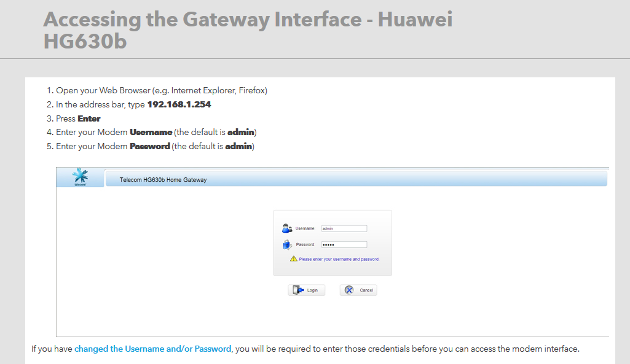The image size is (630, 364).
Task: Click the Cancel button
Action: tap(358, 290)
